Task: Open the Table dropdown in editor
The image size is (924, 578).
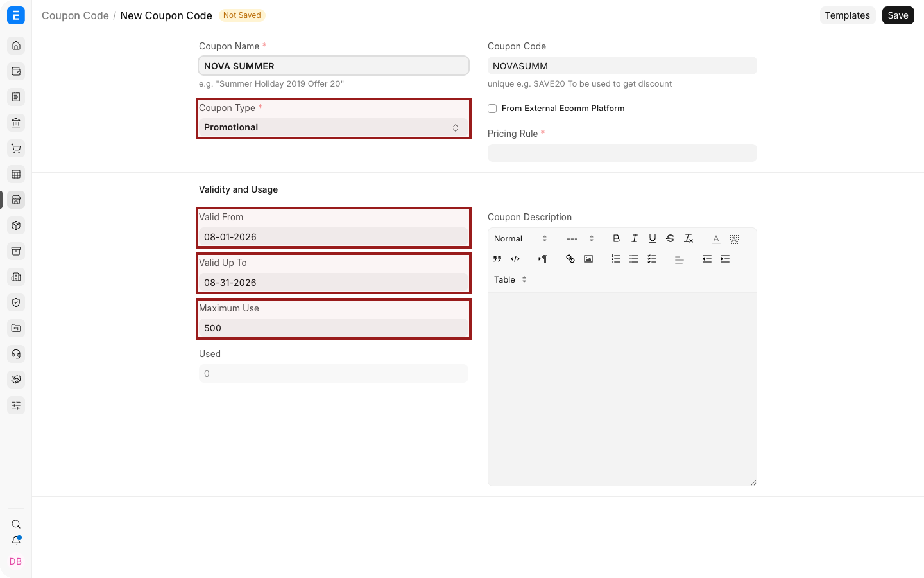Action: [510, 279]
